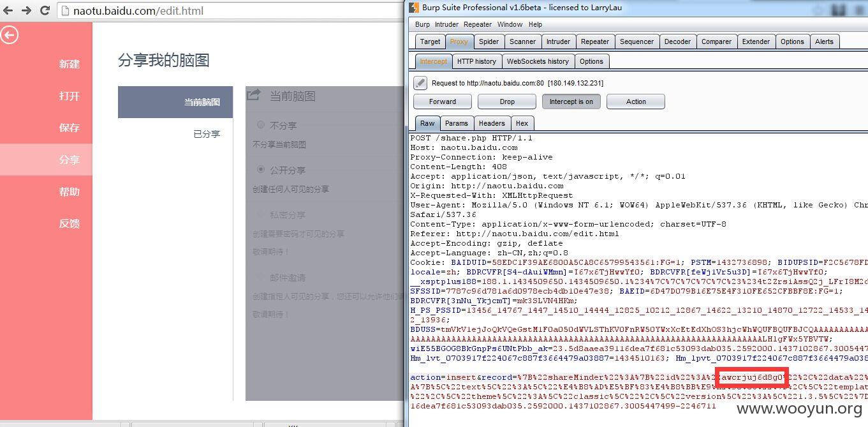Click the share icon beside 当前脑图 heading
This screenshot has width=868, height=427.
pyautogui.click(x=254, y=94)
